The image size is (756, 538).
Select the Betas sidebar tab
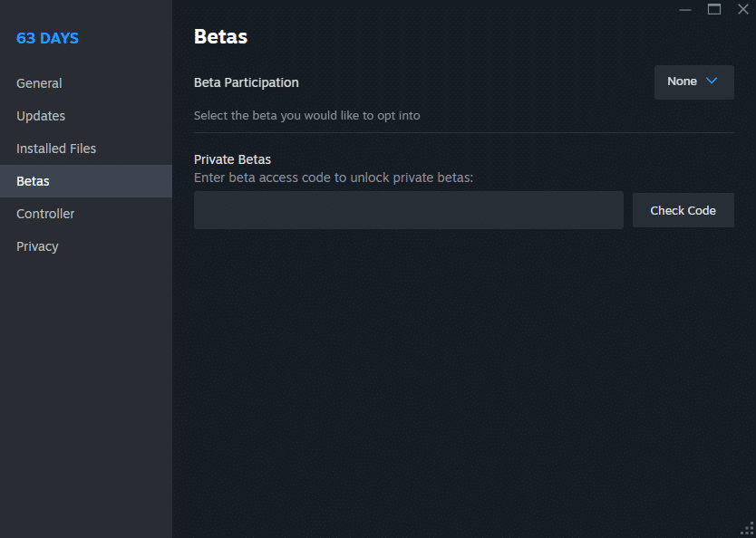[86, 181]
